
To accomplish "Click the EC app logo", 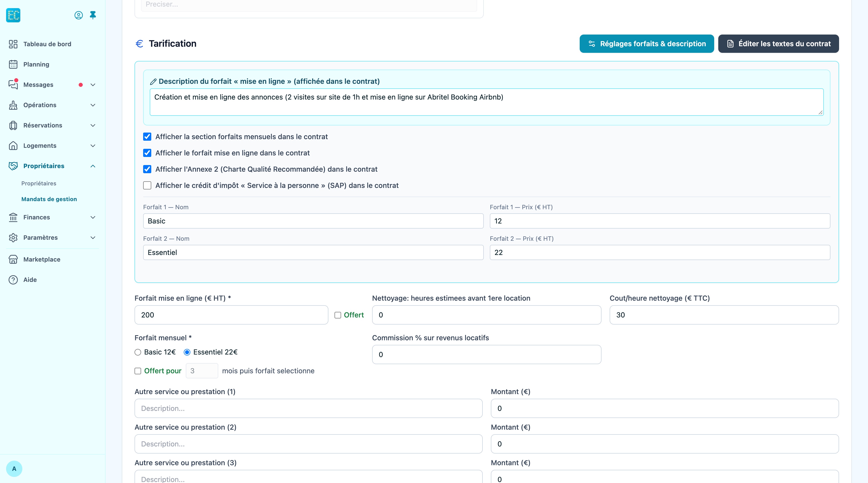I will click(x=13, y=15).
